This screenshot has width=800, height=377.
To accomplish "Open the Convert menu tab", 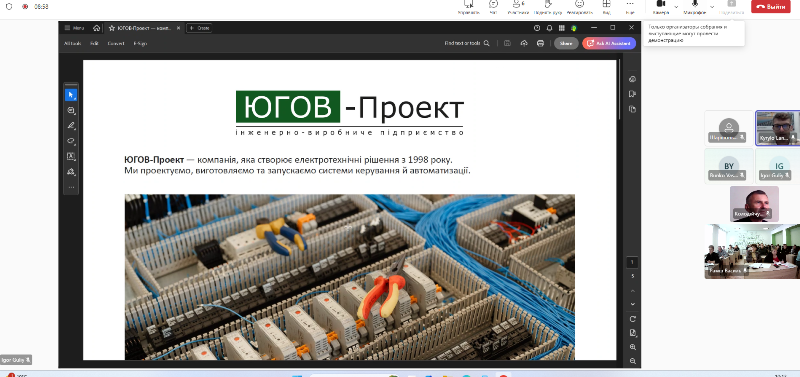I will click(x=116, y=43).
